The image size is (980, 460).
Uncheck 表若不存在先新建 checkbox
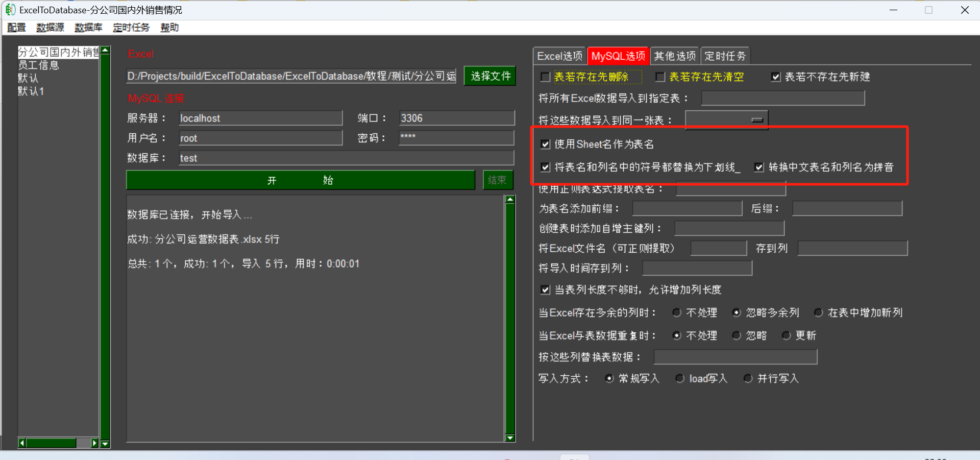tap(776, 77)
